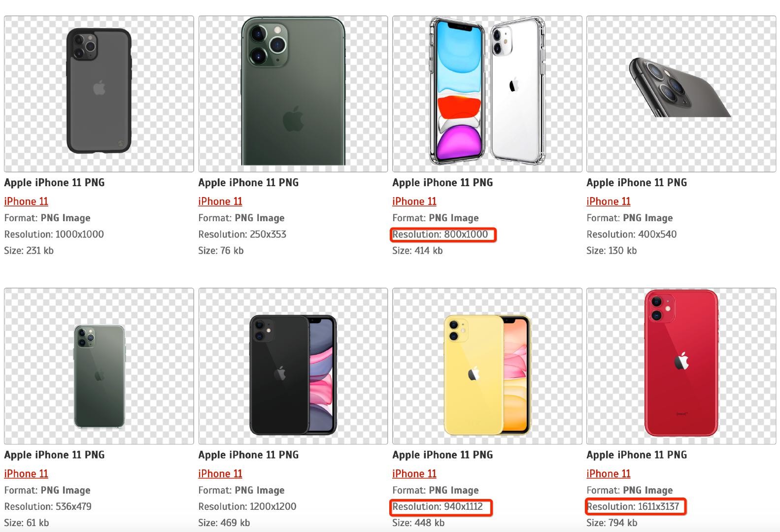Click the black iPhone 11 front-and-back image
This screenshot has height=532, width=780.
coord(293,375)
